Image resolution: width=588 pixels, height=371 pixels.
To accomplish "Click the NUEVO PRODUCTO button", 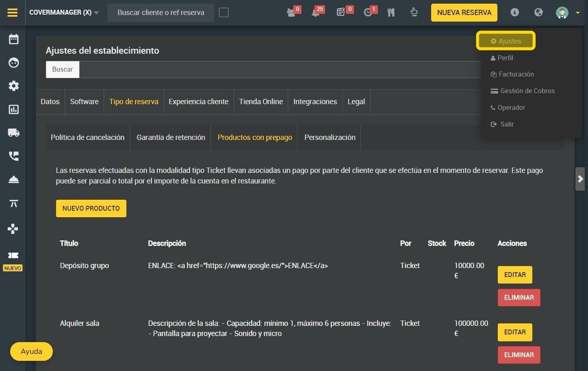I will pos(91,208).
